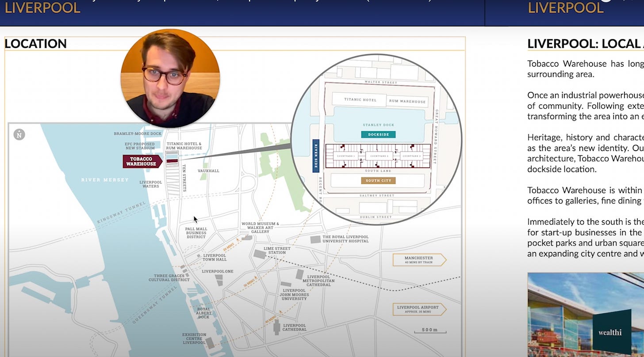644x357 pixels.
Task: Click the wealthi logo badge
Action: pyautogui.click(x=612, y=331)
